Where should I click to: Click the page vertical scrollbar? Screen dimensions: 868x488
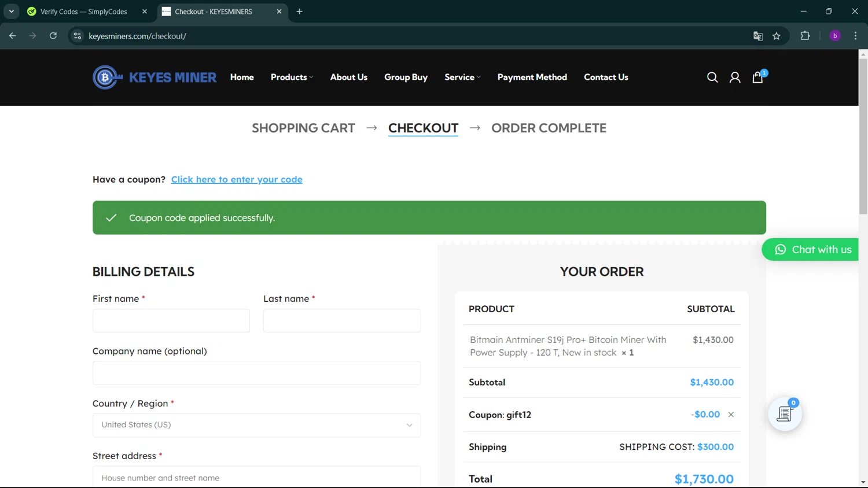point(863,136)
